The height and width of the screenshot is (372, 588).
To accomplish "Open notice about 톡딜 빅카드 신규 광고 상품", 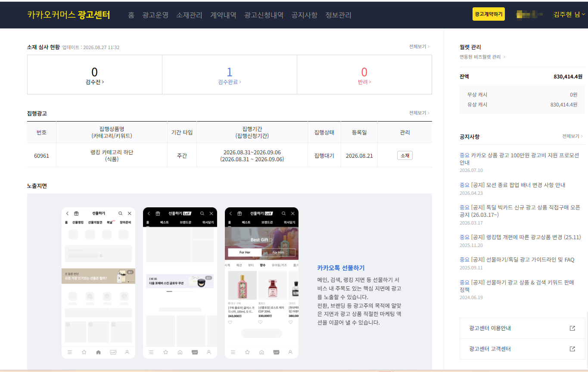I will (520, 211).
